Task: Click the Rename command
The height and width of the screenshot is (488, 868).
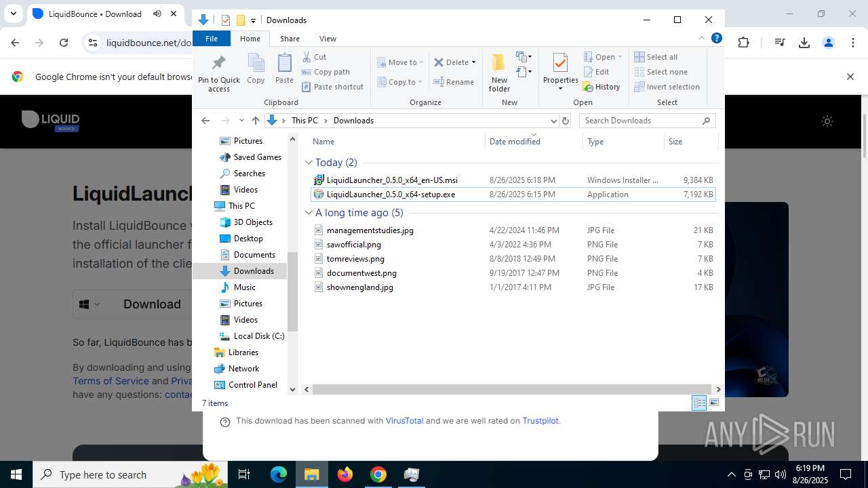Action: point(454,82)
